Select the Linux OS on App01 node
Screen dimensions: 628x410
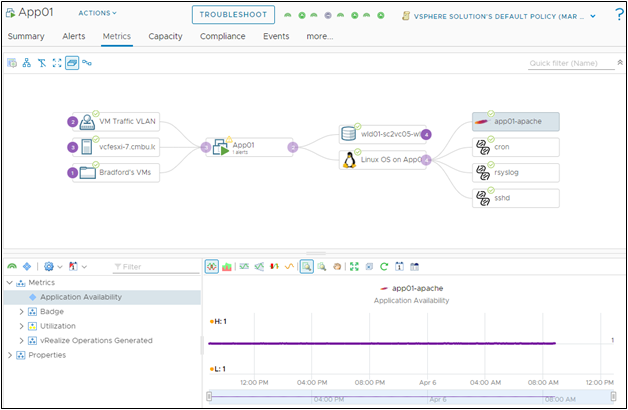[x=382, y=160]
